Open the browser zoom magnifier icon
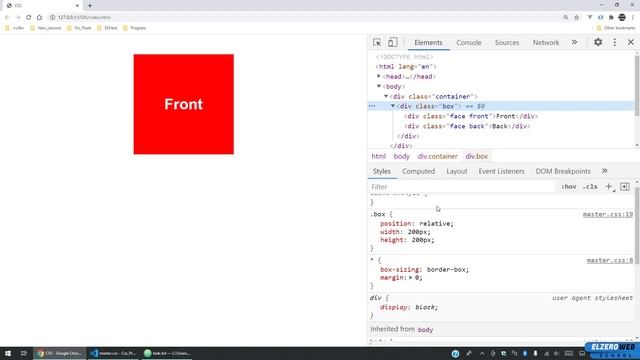Image resolution: width=640 pixels, height=360 pixels. pyautogui.click(x=565, y=17)
